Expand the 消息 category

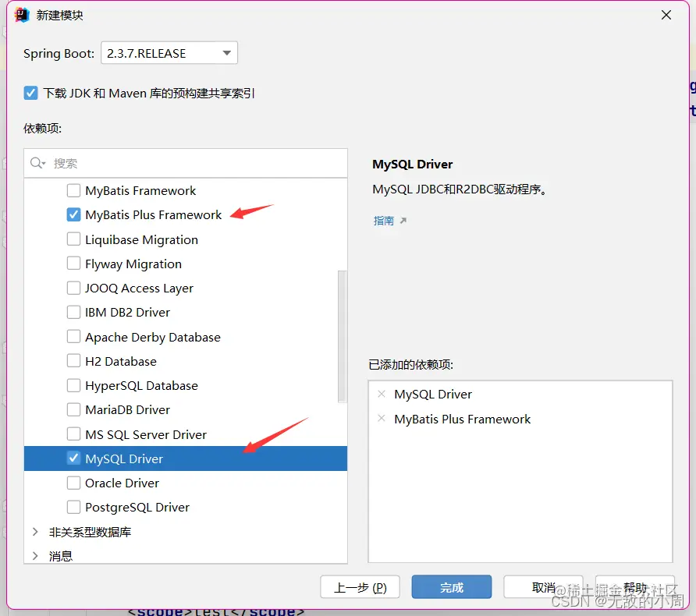coord(36,556)
